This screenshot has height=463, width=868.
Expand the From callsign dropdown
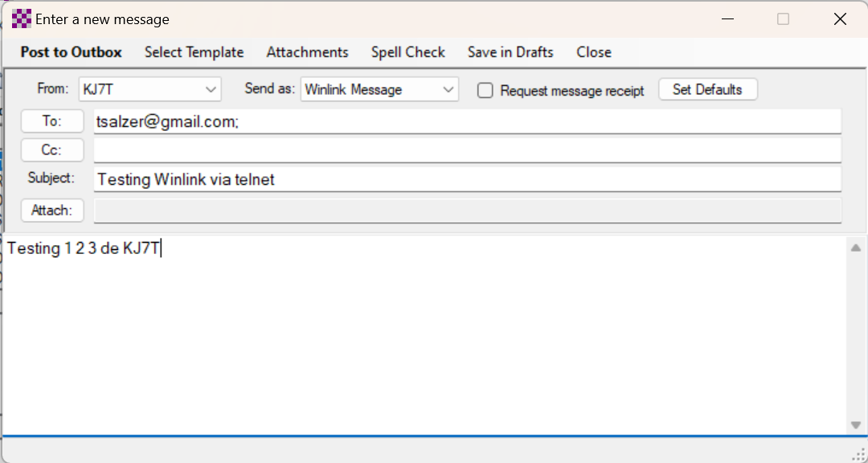click(211, 90)
